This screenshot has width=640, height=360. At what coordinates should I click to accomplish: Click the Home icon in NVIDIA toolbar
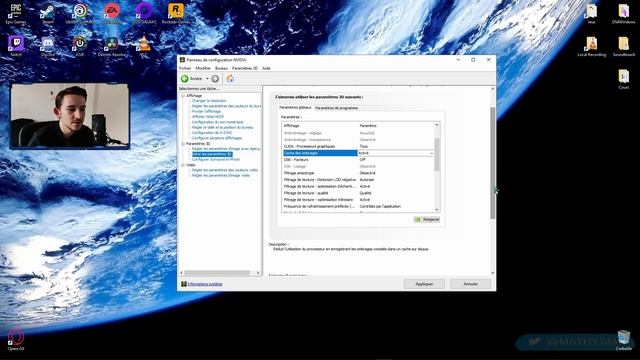(230, 78)
